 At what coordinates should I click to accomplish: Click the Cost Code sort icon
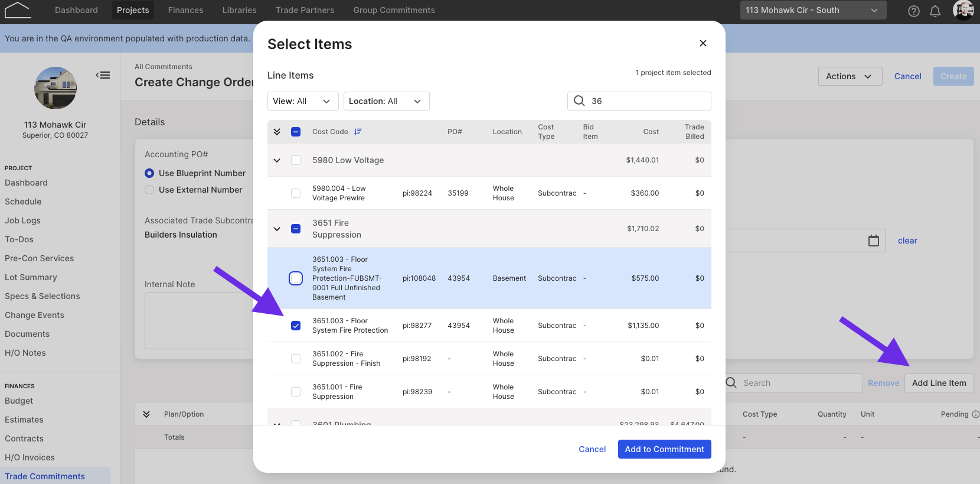coord(358,132)
